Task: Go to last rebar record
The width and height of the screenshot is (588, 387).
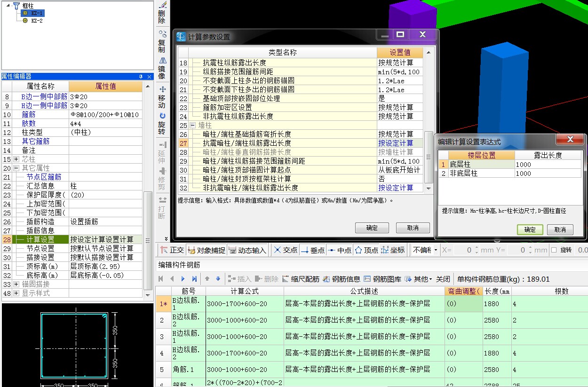Action: (194, 279)
